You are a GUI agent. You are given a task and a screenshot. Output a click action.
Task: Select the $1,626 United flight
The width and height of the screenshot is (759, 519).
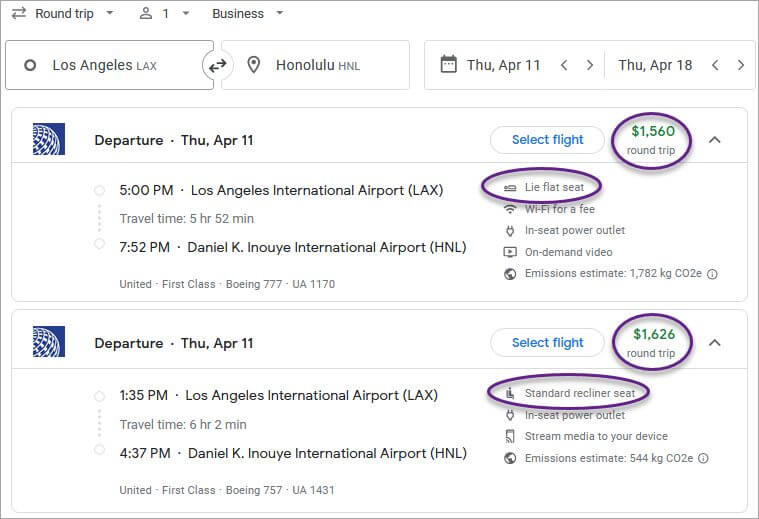[x=547, y=343]
